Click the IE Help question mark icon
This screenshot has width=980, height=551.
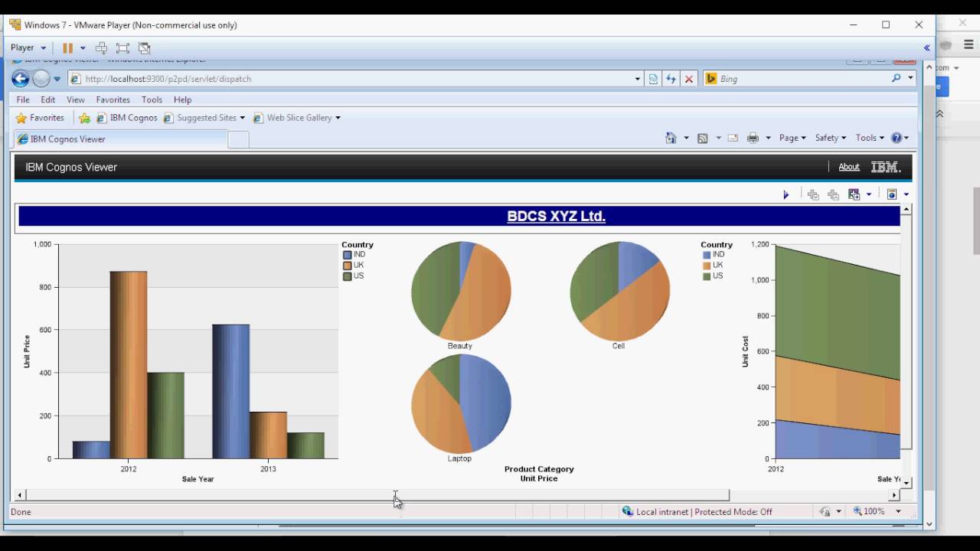pyautogui.click(x=896, y=138)
